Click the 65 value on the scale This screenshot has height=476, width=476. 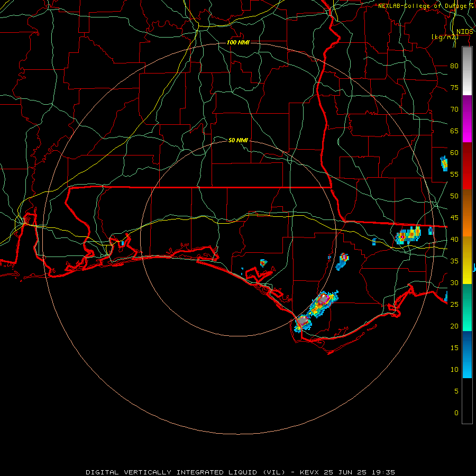pos(454,131)
